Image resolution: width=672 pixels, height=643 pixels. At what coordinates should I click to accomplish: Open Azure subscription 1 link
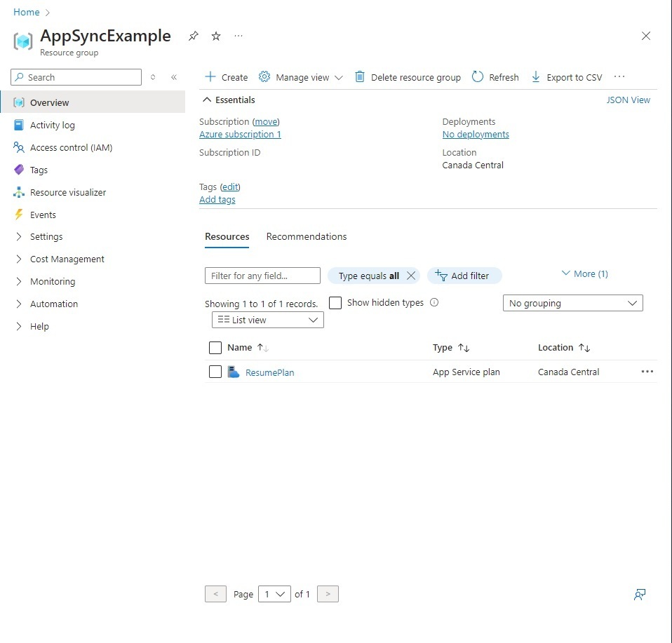click(x=240, y=134)
